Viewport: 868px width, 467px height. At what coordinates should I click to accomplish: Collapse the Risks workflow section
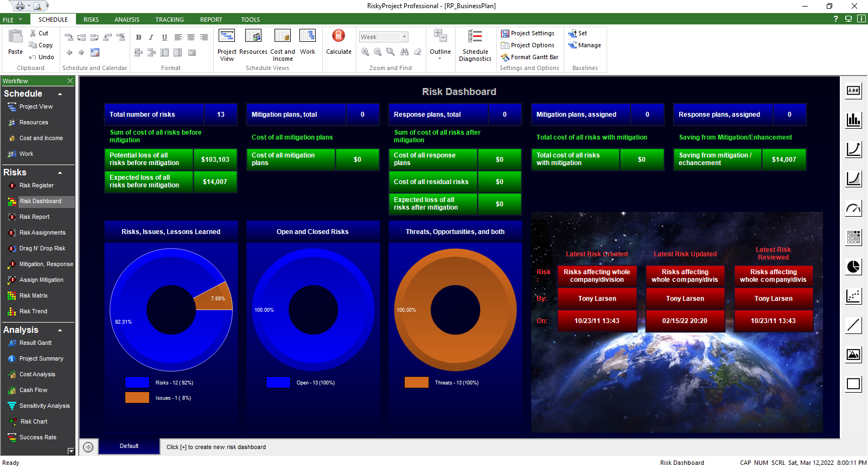pyautogui.click(x=60, y=173)
